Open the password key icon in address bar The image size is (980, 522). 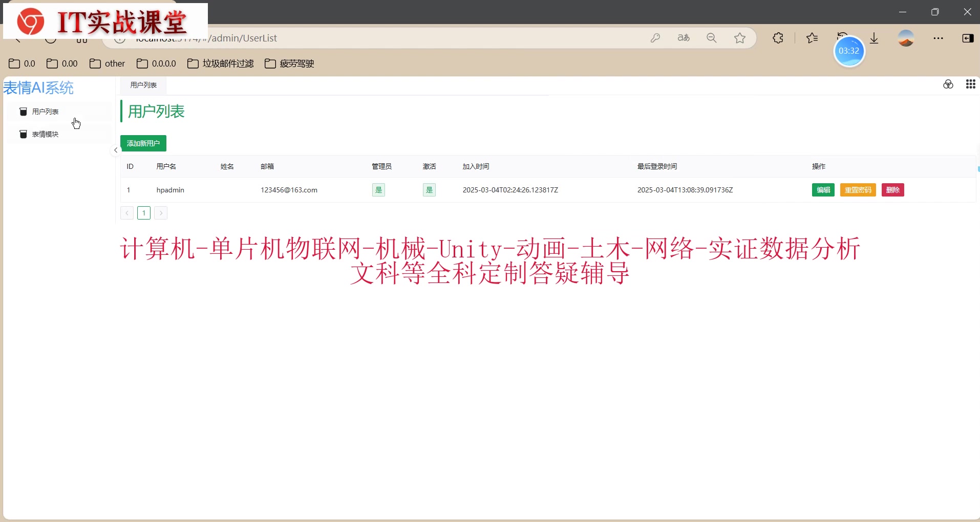[x=655, y=38]
